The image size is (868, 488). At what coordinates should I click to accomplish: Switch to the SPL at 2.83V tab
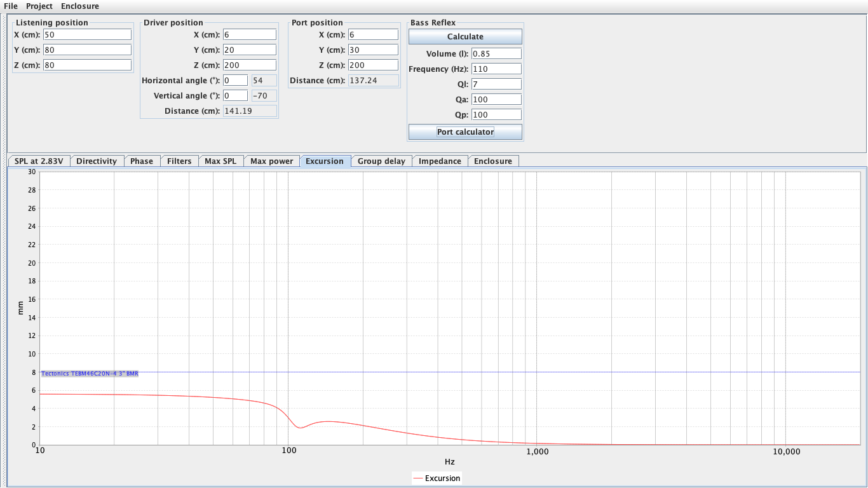pos(39,161)
